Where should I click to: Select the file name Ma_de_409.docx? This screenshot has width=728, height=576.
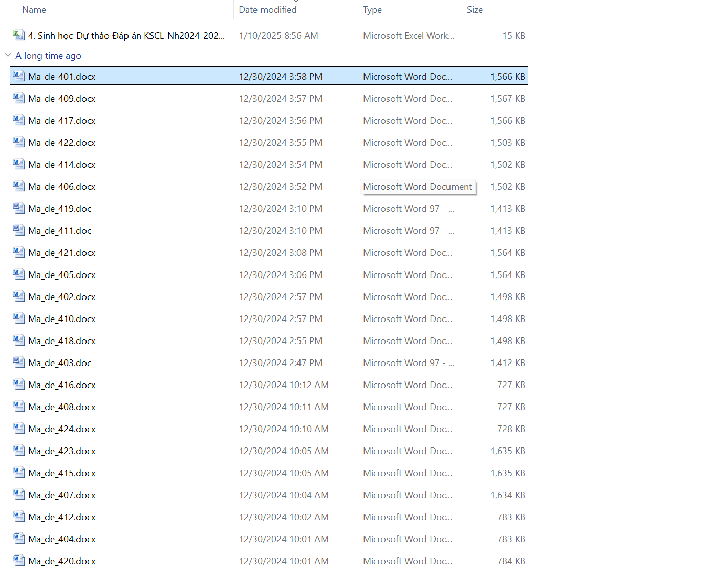click(x=62, y=99)
